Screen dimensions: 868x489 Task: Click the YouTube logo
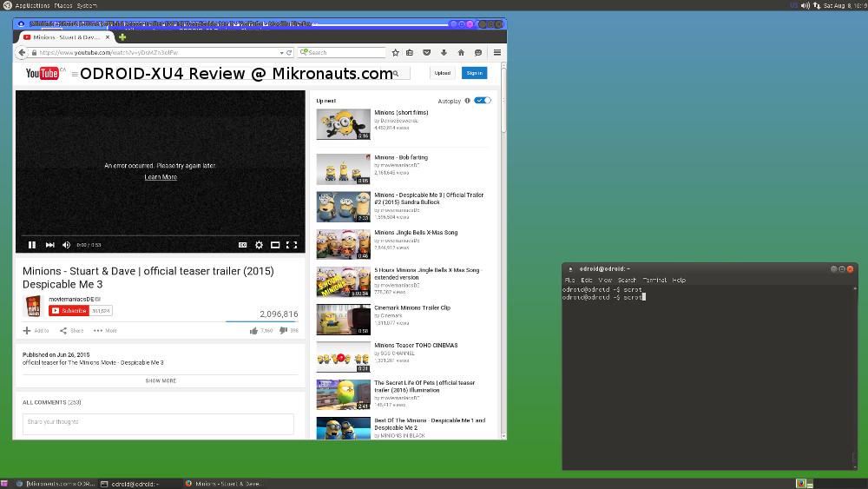point(42,73)
